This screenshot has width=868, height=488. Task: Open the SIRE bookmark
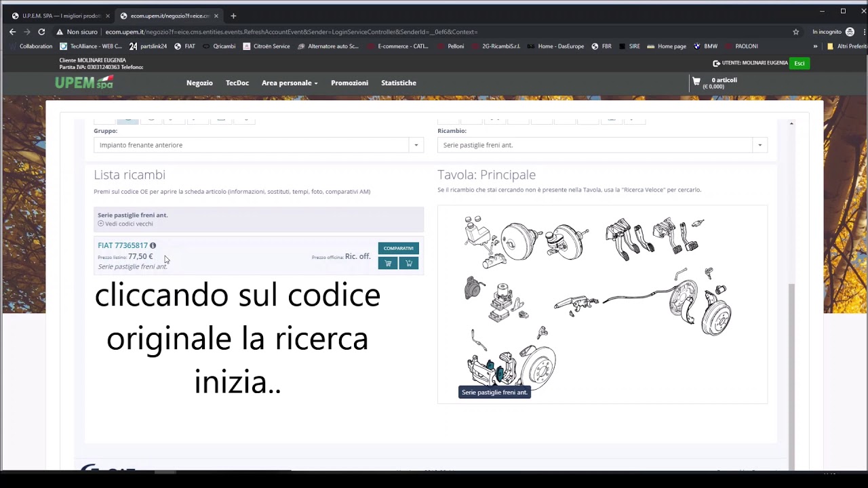pos(629,46)
